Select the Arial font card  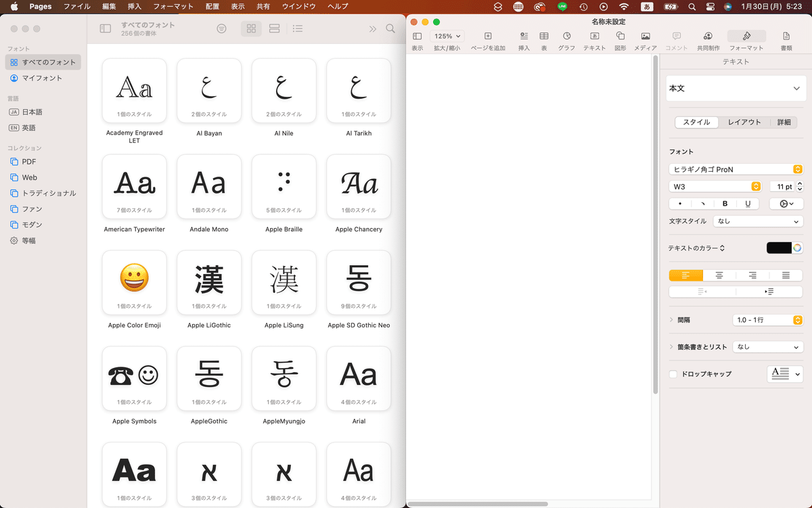pos(359,379)
